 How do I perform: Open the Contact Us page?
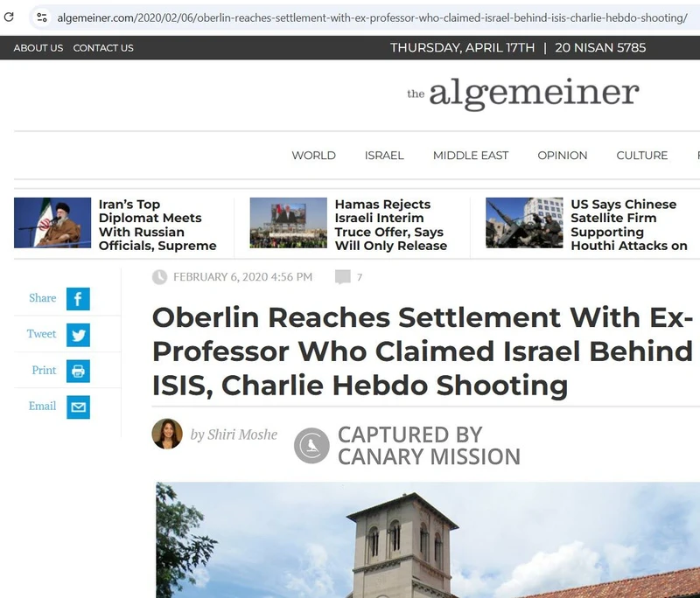pyautogui.click(x=103, y=48)
